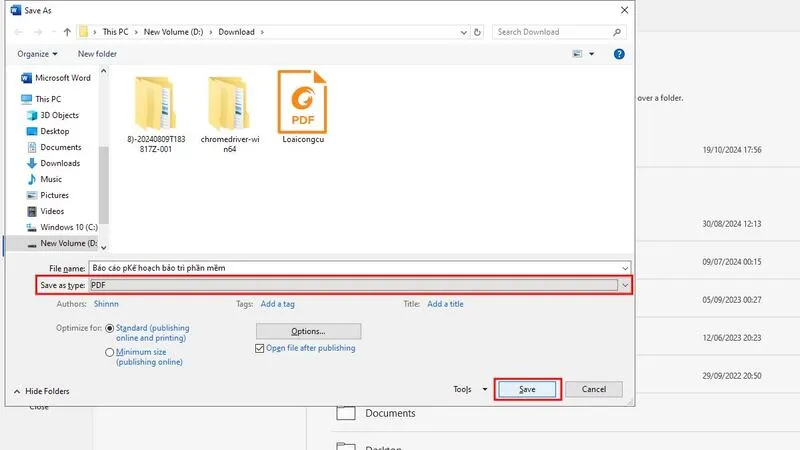Viewport: 800px width, 450px height.
Task: Click the 19/10/2024 17:56 entry behind dialog
Action: pos(732,150)
